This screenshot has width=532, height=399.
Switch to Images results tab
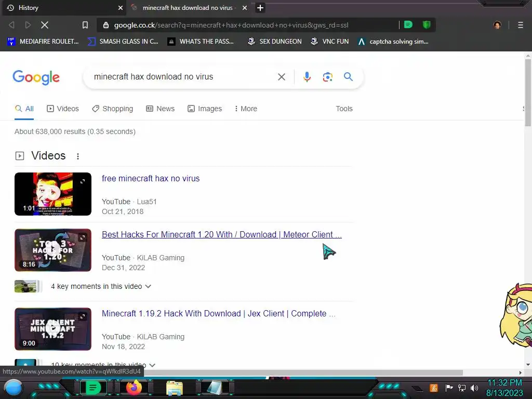point(205,109)
